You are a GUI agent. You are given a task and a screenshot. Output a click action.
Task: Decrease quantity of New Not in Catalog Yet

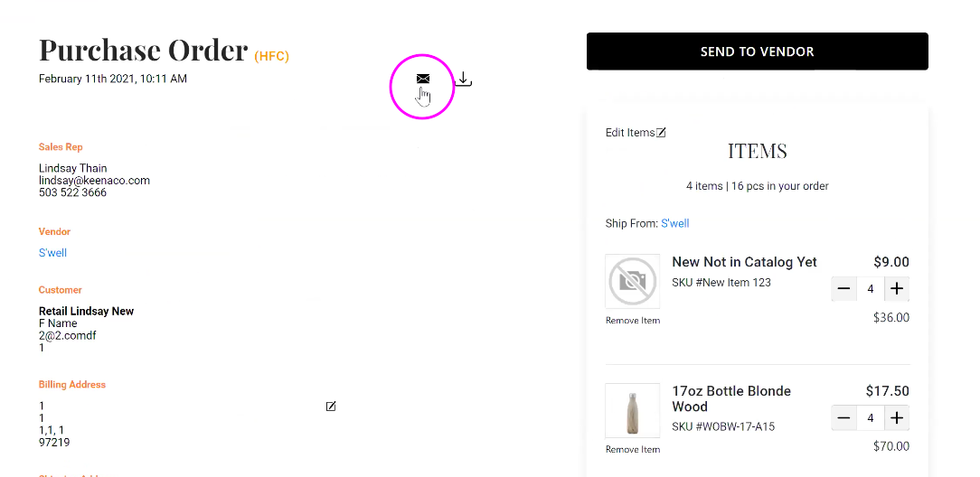click(843, 289)
